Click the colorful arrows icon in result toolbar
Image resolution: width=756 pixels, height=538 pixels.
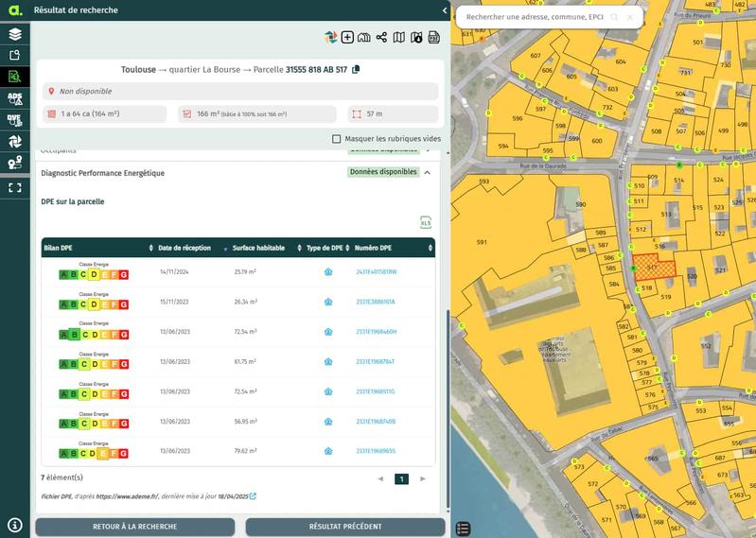coord(330,37)
